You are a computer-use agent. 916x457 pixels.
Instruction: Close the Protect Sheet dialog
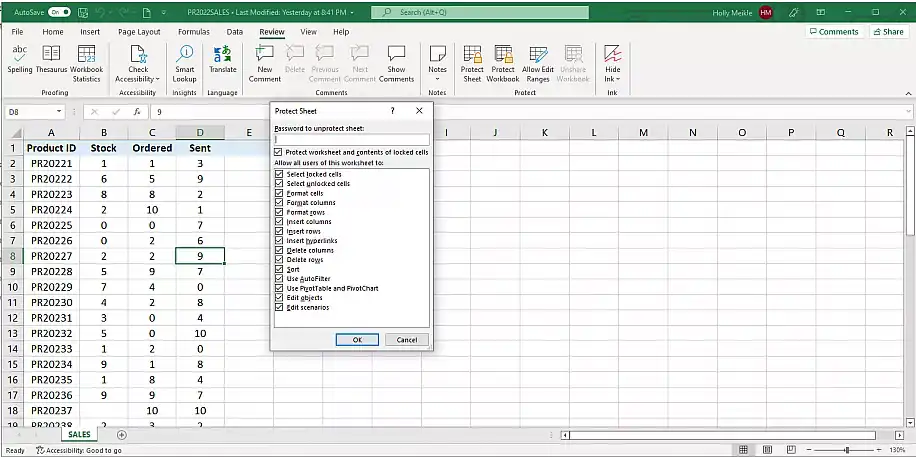pos(419,110)
